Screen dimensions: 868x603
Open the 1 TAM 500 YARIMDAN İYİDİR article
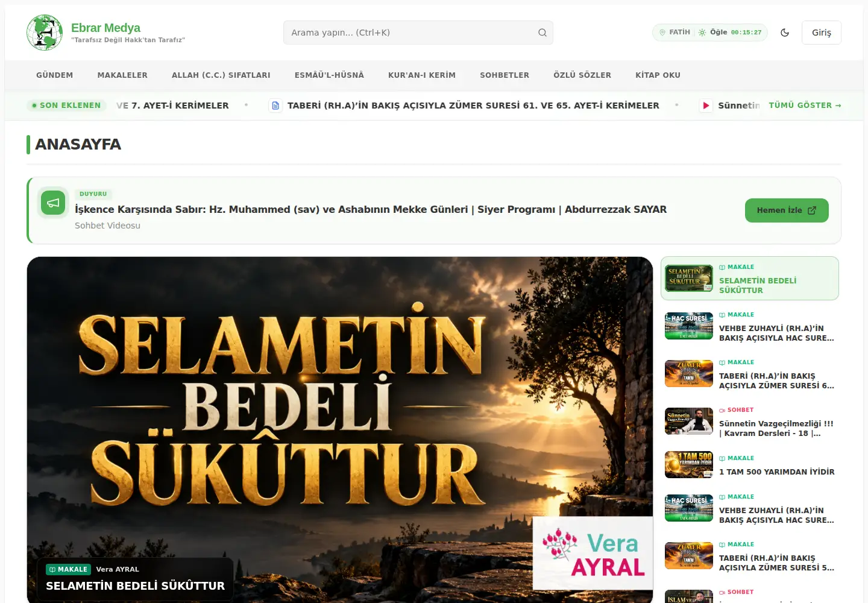(777, 472)
